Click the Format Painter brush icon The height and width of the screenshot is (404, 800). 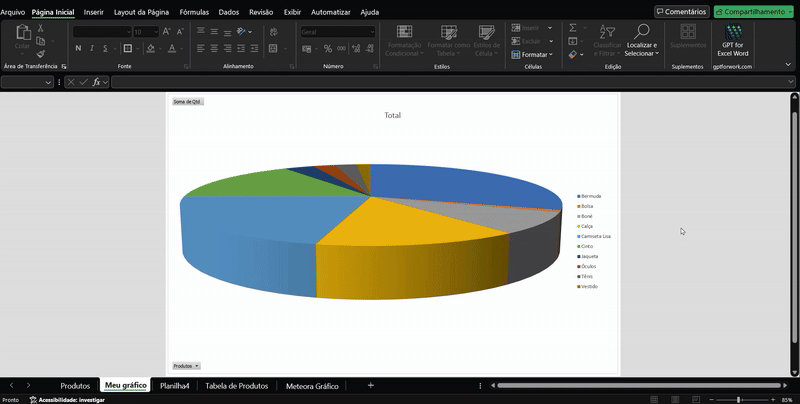(40, 55)
